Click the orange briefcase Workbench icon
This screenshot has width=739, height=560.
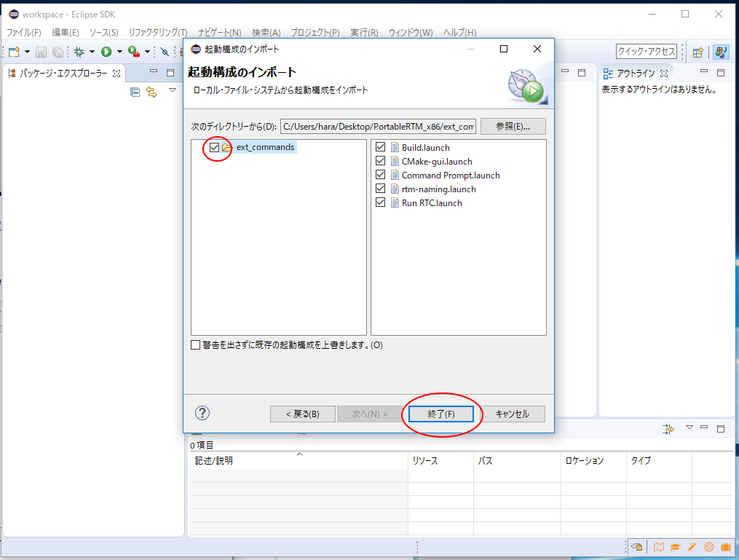726,547
